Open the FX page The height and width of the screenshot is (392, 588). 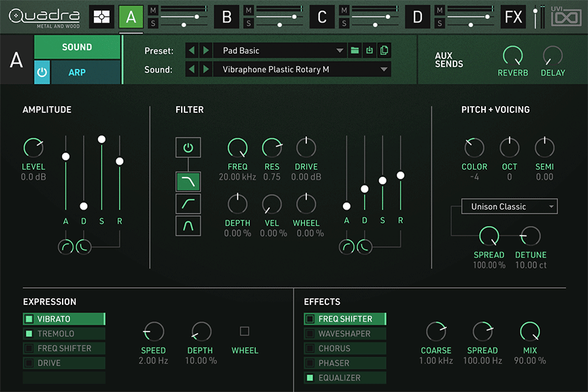coord(513,16)
